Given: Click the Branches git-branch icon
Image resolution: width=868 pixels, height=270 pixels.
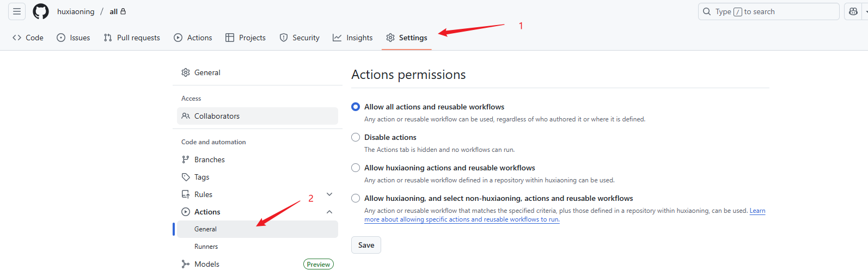Looking at the screenshot, I should 186,159.
